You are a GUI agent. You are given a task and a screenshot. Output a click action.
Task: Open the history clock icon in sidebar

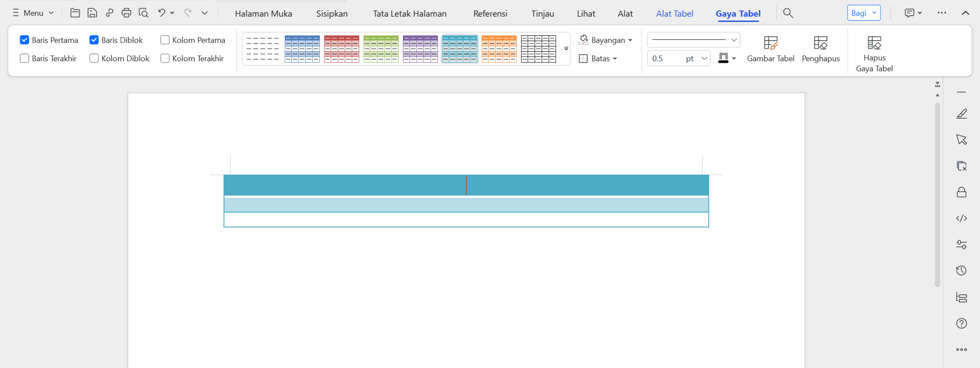(961, 271)
